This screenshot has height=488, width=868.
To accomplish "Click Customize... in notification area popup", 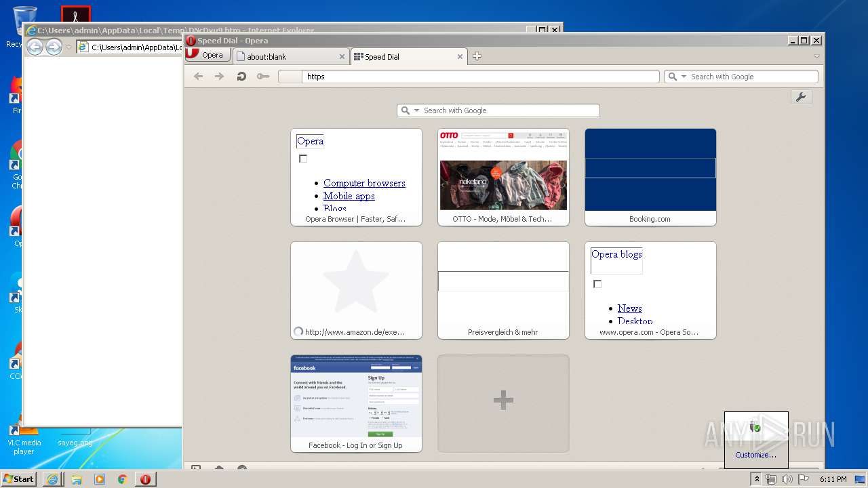I will point(755,455).
